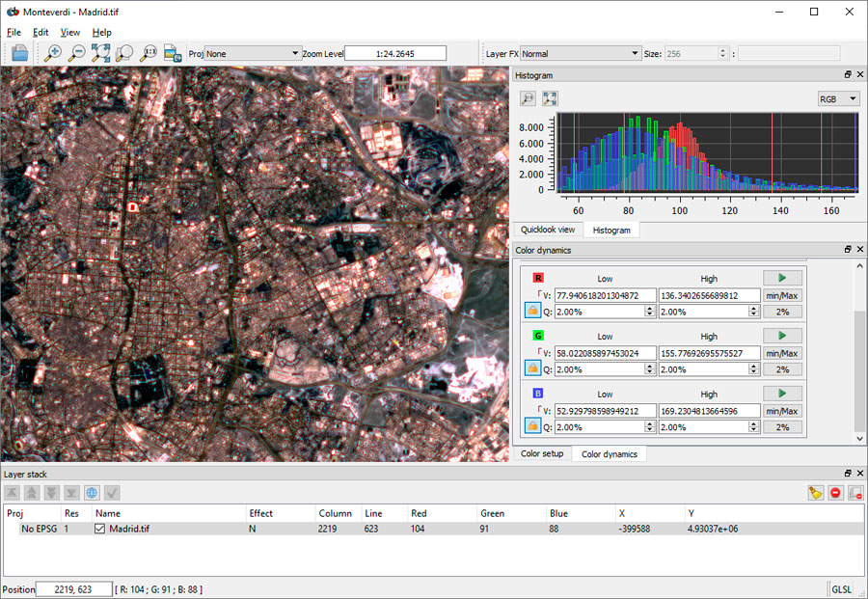The image size is (868, 599).
Task: Open the File menu
Action: 14,33
